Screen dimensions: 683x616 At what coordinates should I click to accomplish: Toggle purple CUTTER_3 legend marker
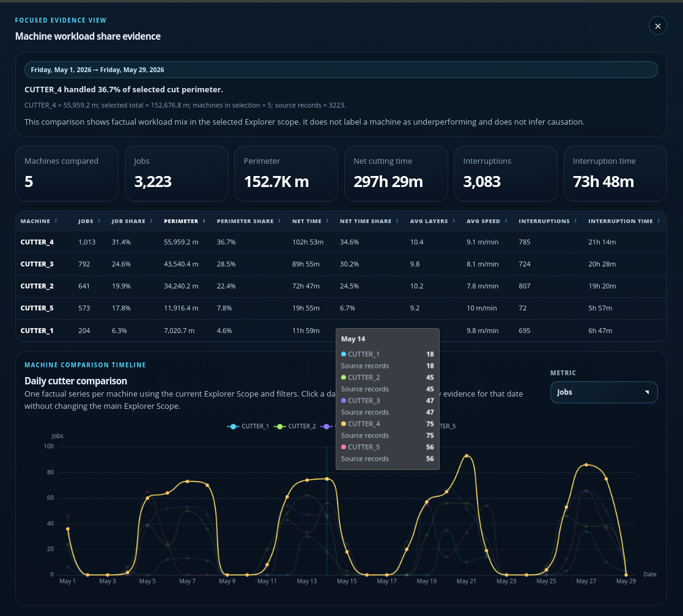[326, 426]
